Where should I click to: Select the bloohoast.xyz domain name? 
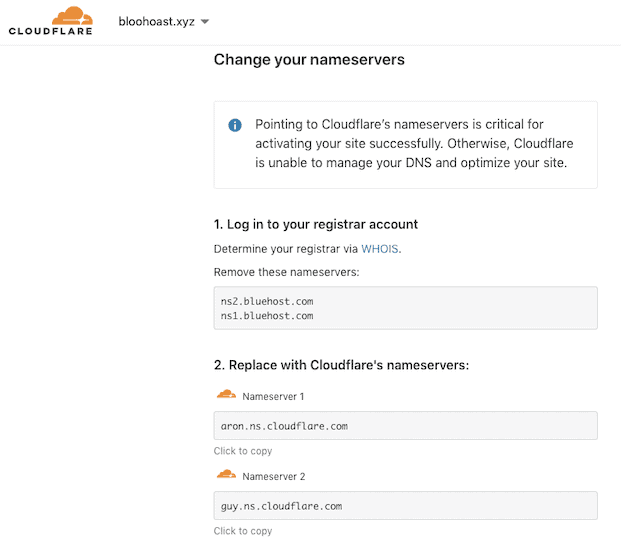(157, 21)
